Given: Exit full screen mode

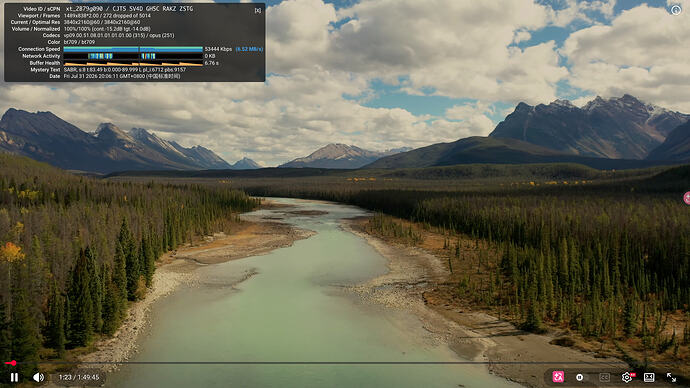Looking at the screenshot, I should [x=672, y=377].
